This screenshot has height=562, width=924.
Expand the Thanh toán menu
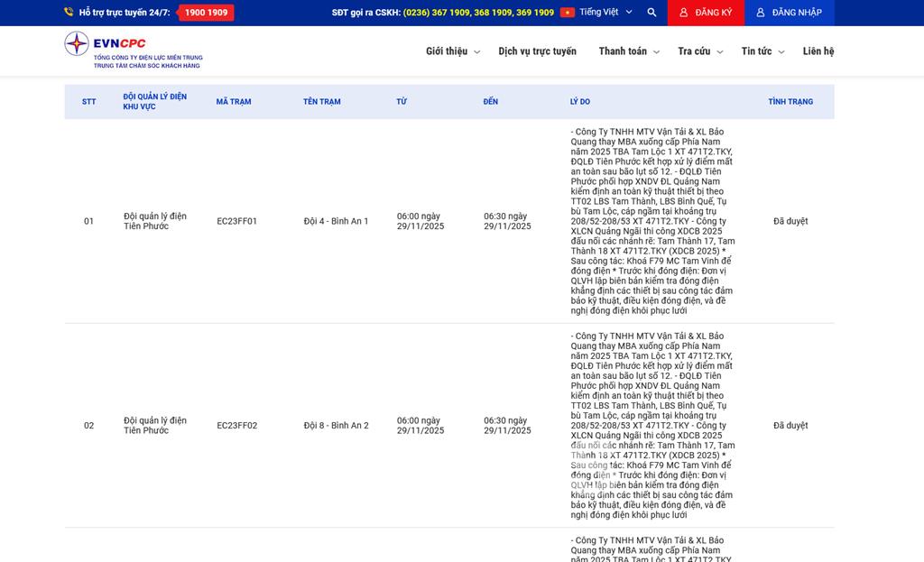628,51
